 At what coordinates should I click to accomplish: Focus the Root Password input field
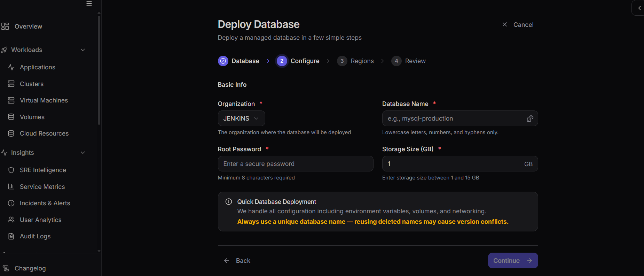pos(296,164)
